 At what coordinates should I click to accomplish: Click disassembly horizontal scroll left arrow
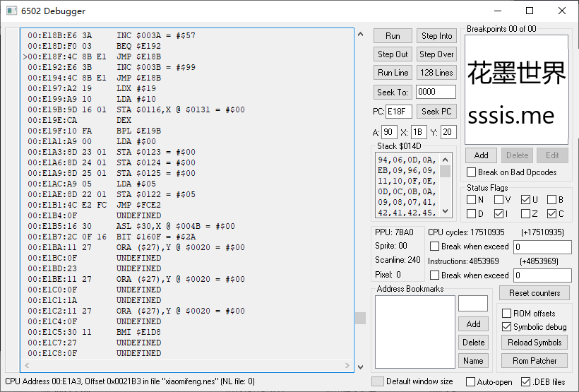(x=27, y=365)
